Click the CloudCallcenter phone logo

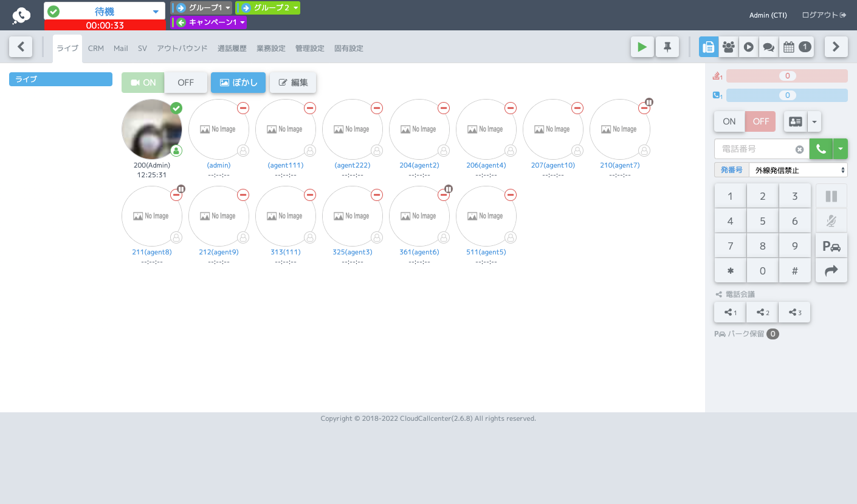[x=21, y=15]
